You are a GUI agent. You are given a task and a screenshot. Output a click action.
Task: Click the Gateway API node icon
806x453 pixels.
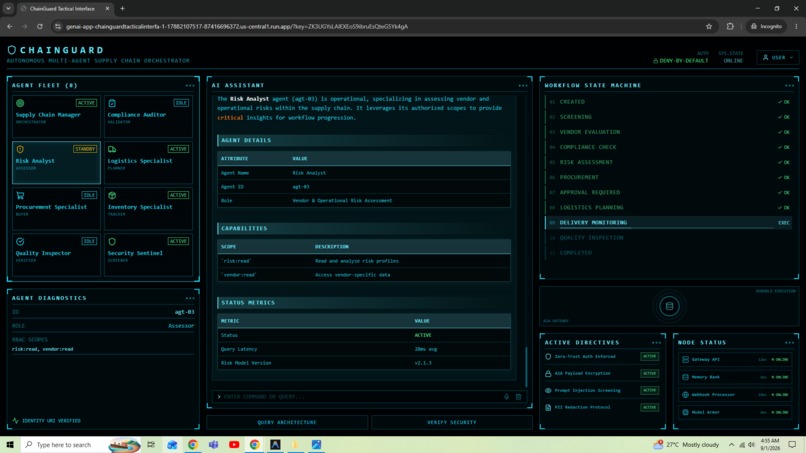(x=685, y=359)
